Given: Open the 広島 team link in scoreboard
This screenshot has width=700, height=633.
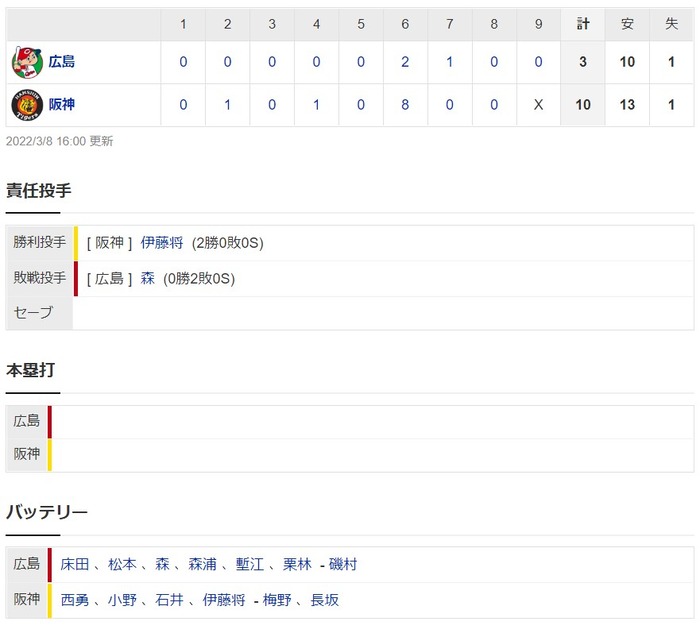Looking at the screenshot, I should pyautogui.click(x=62, y=62).
